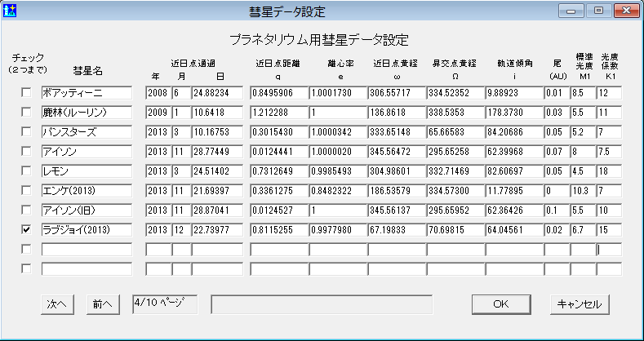
Task: Click the K1 field of レモン row
Action: coord(609,171)
